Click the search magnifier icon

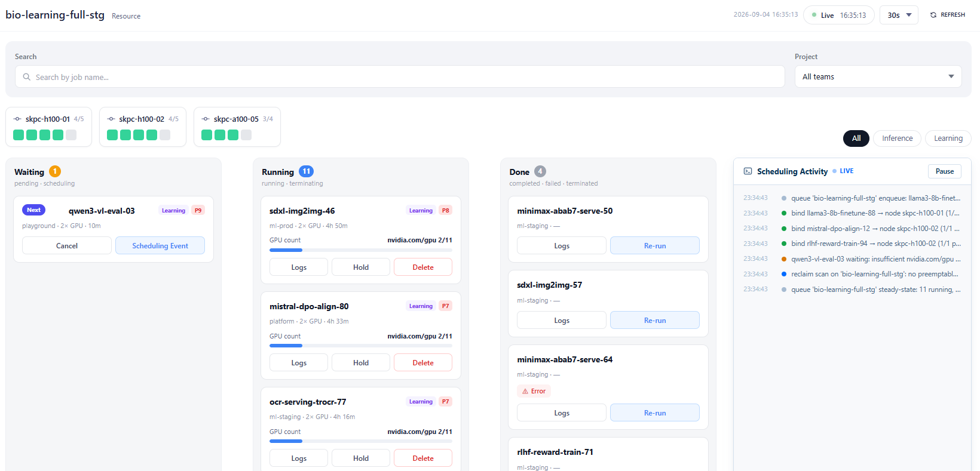click(27, 77)
